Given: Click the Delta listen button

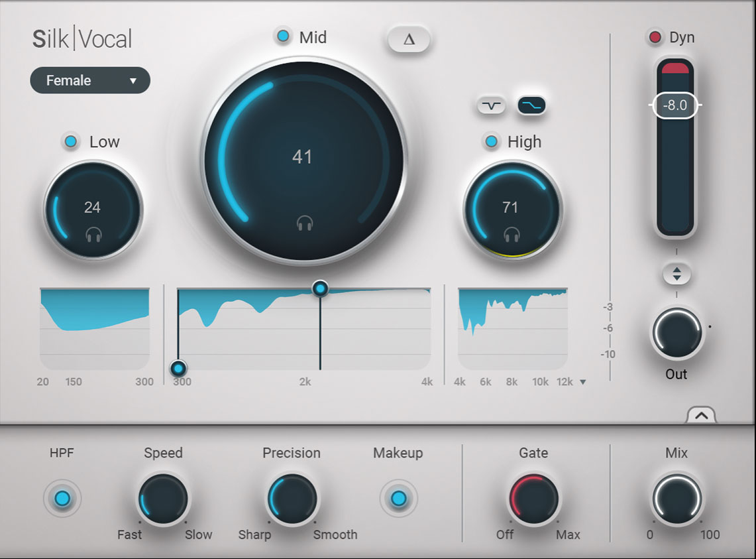Looking at the screenshot, I should (x=409, y=40).
